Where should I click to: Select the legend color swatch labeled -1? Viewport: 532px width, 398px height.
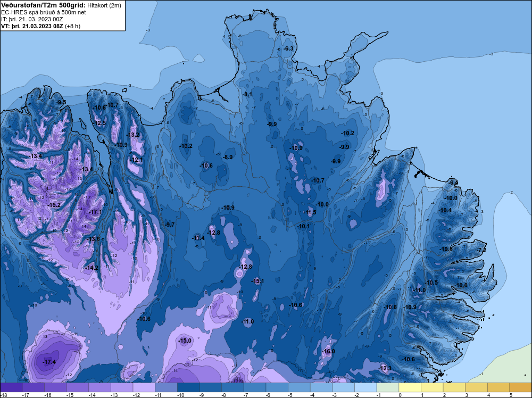click(388, 387)
